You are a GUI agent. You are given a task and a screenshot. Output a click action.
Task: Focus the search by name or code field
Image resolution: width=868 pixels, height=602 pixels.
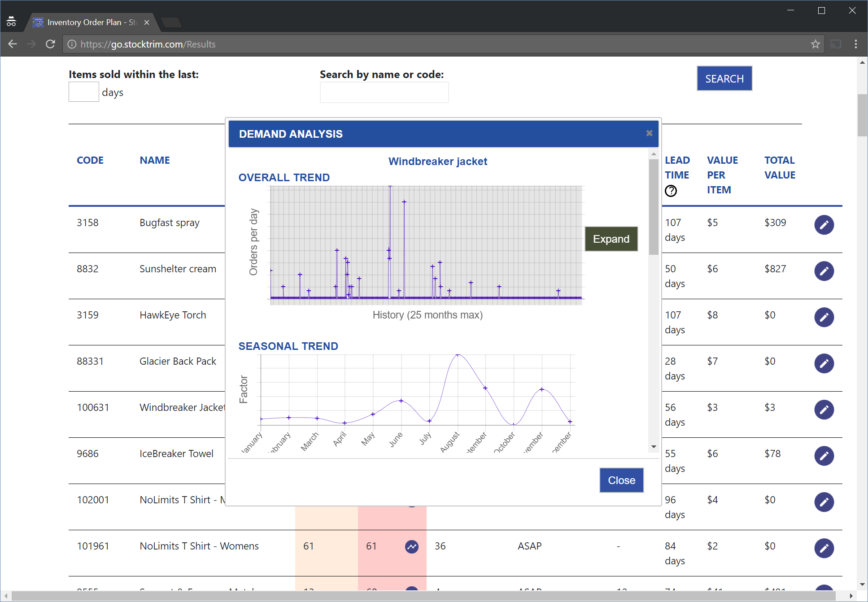(384, 93)
